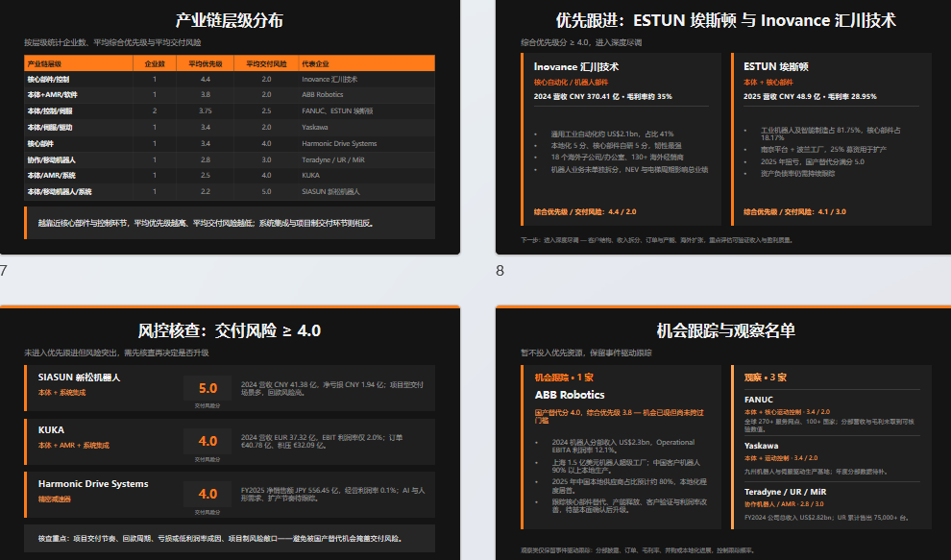
Task: Click the 3.75 average priority cell
Action: click(x=205, y=111)
